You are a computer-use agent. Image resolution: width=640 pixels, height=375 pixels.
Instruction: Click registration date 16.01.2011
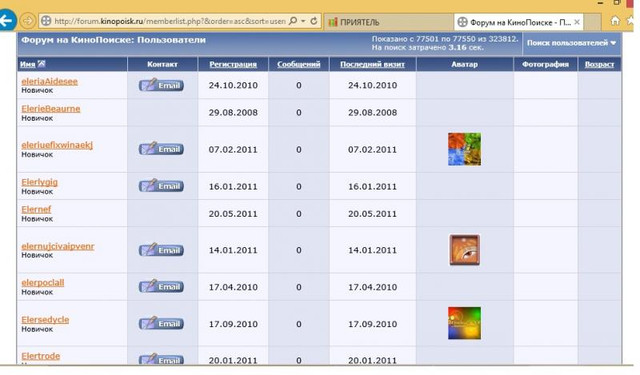pos(233,186)
